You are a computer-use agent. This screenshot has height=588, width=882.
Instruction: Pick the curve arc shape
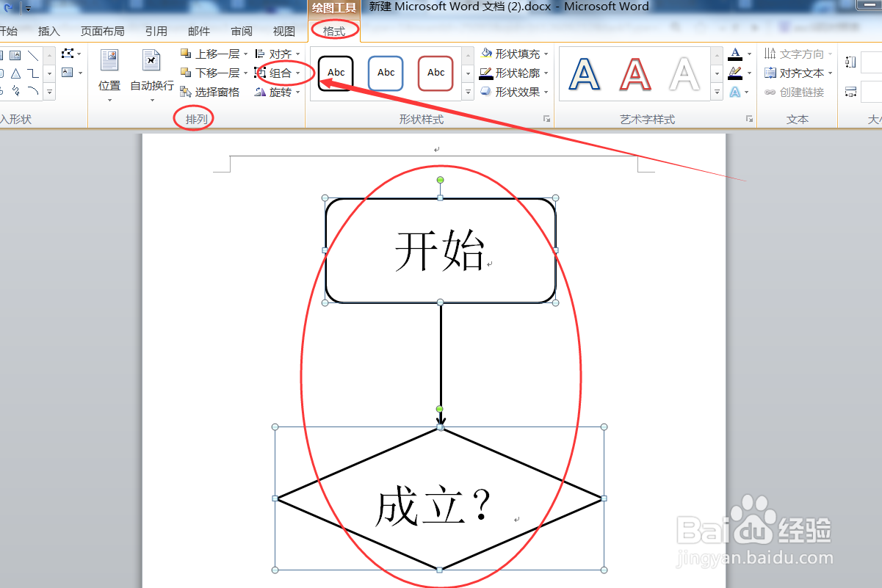coord(33,91)
